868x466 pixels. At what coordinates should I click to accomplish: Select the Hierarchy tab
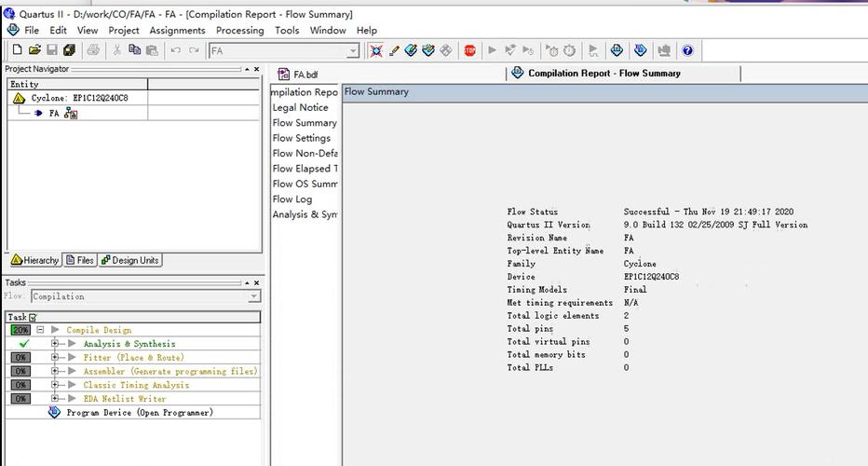point(34,260)
